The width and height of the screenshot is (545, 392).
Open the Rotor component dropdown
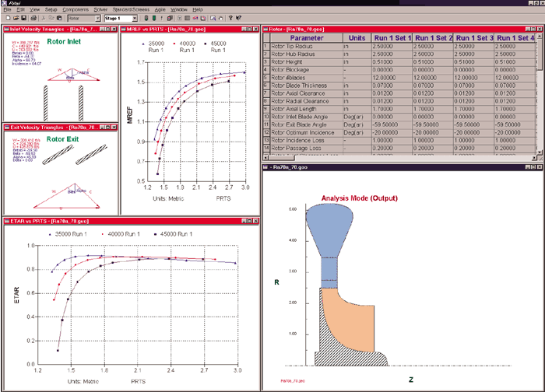97,19
